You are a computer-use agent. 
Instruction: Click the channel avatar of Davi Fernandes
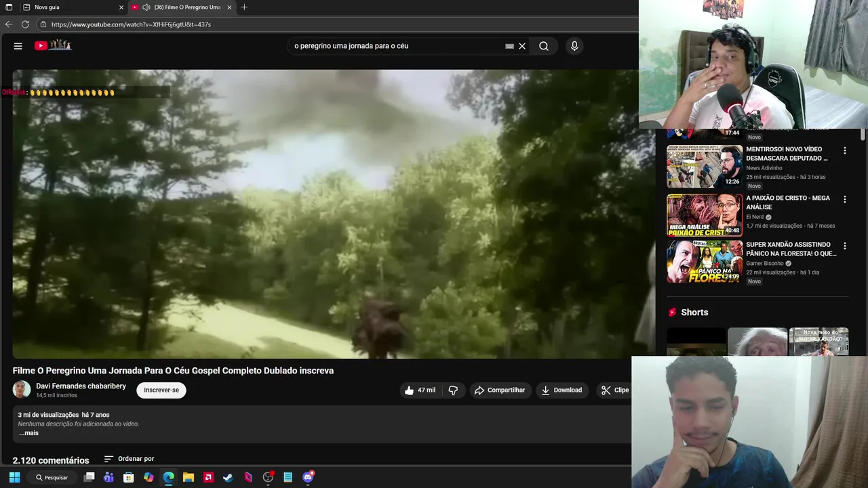coord(22,390)
